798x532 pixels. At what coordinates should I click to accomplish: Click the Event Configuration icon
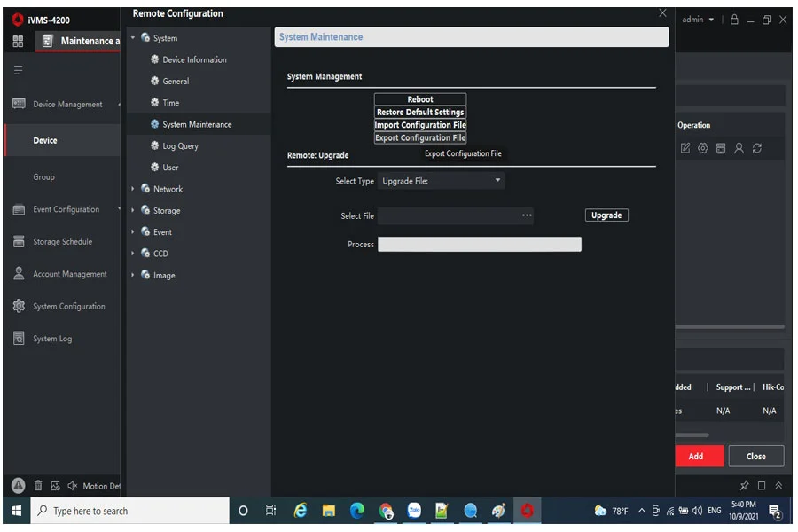point(19,210)
